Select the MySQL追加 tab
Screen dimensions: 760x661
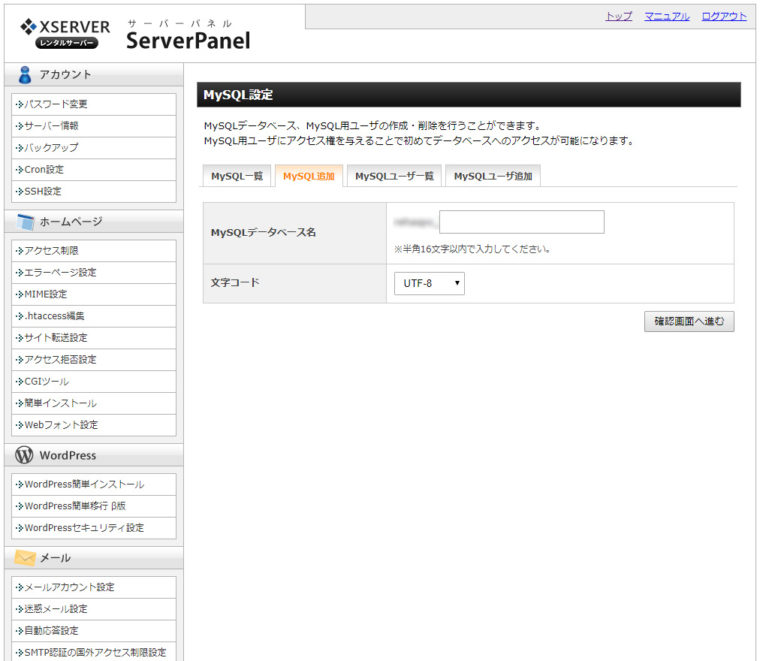(309, 176)
